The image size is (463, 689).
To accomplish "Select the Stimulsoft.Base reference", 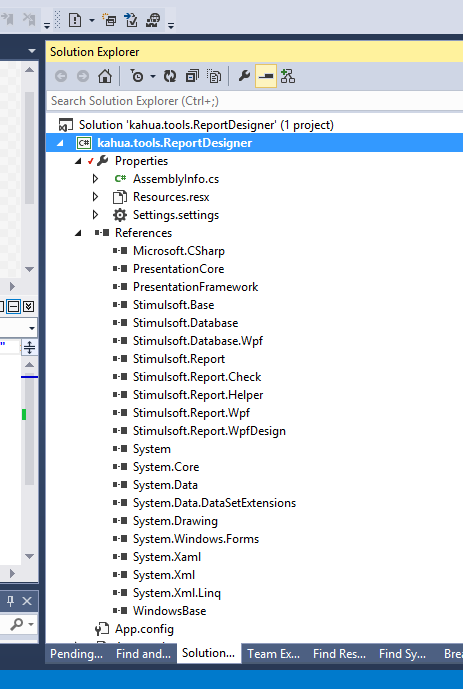I will point(174,305).
